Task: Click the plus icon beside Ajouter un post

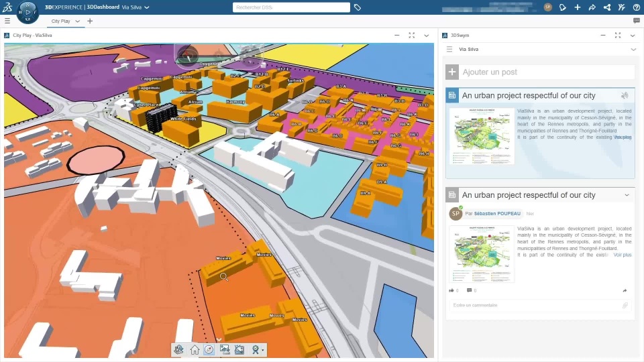Action: [452, 72]
